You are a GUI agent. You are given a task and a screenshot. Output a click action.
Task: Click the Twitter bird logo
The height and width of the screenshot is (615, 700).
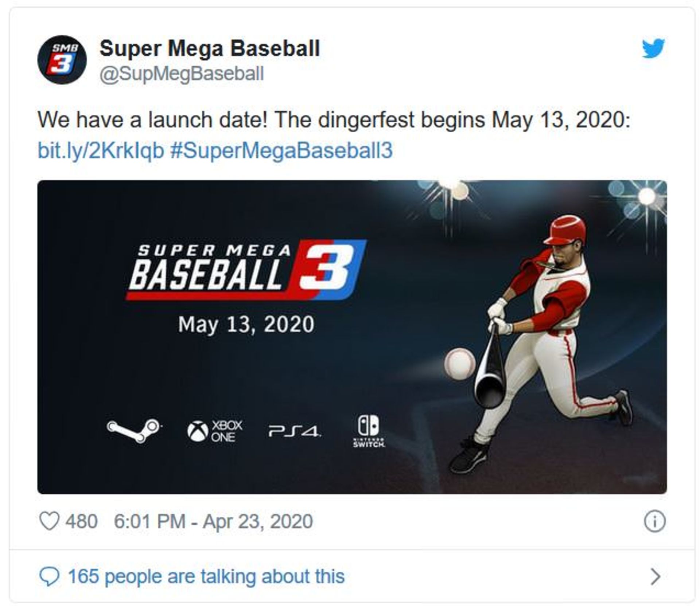tap(653, 48)
